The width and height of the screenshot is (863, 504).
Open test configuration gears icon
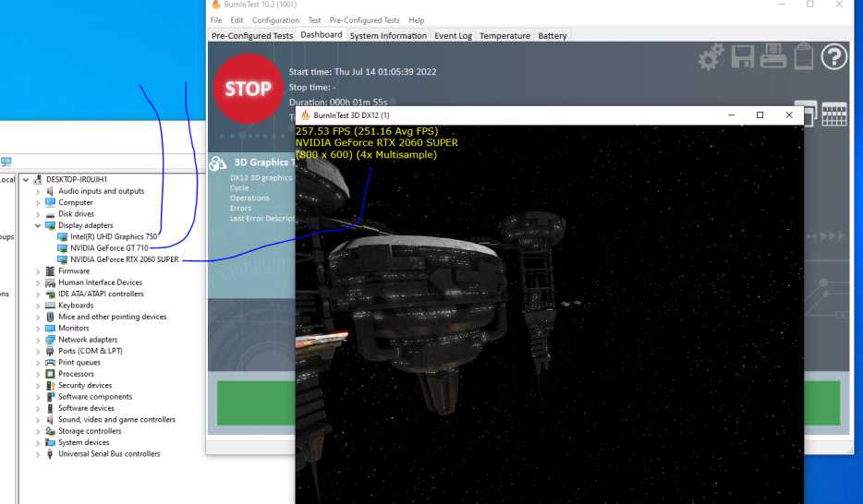pos(711,56)
